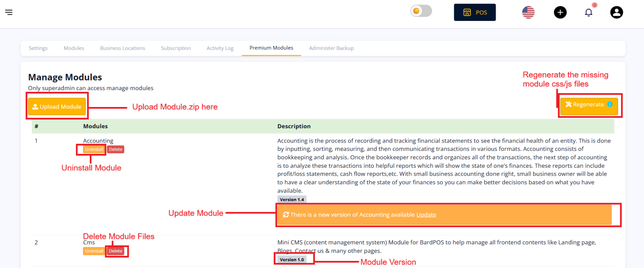Open the POS screen
The image size is (644, 268).
coord(475,12)
